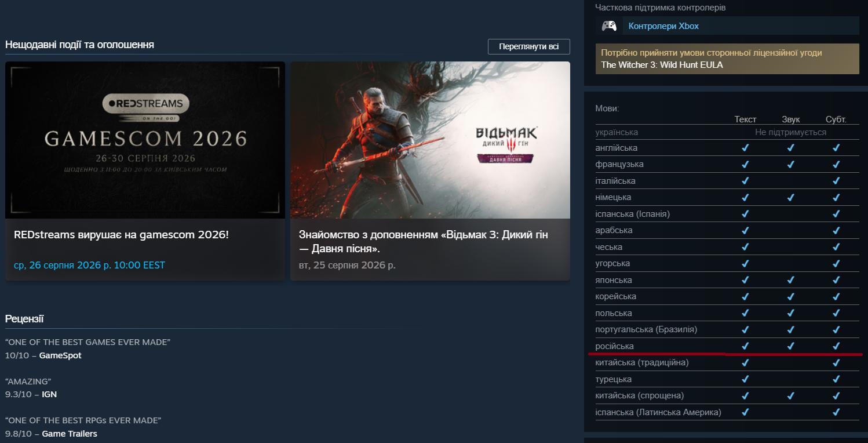868x443 pixels.
Task: Select the "російська" language name
Action: tap(615, 346)
